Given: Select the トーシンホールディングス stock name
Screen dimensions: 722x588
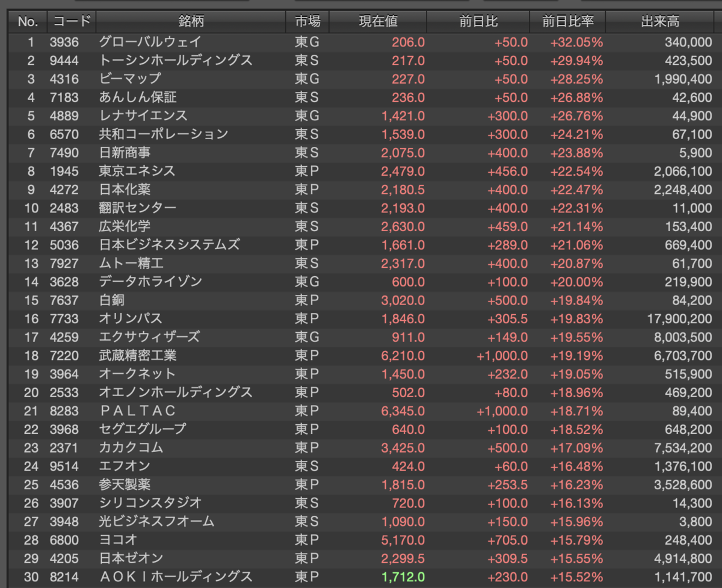Looking at the screenshot, I should pyautogui.click(x=176, y=61).
